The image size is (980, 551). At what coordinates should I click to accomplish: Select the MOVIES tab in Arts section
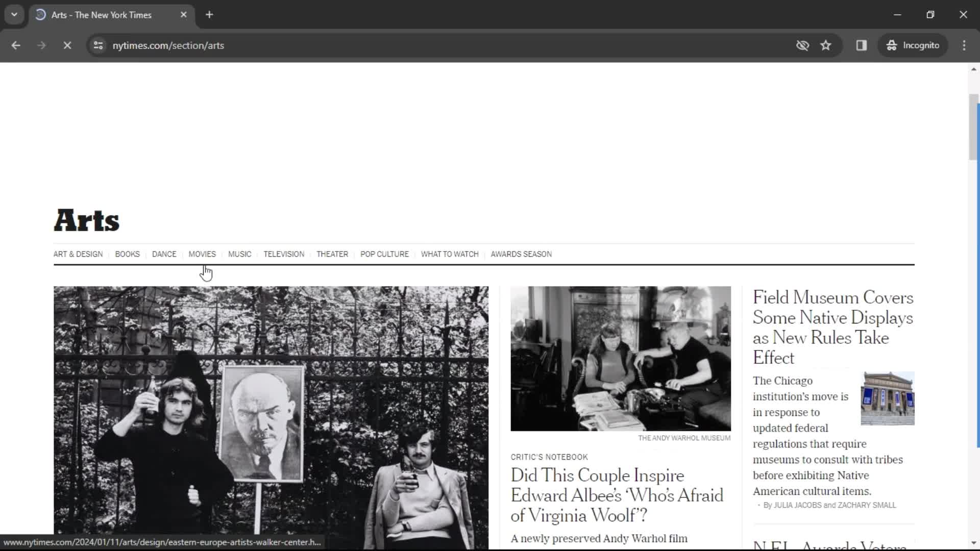click(202, 254)
